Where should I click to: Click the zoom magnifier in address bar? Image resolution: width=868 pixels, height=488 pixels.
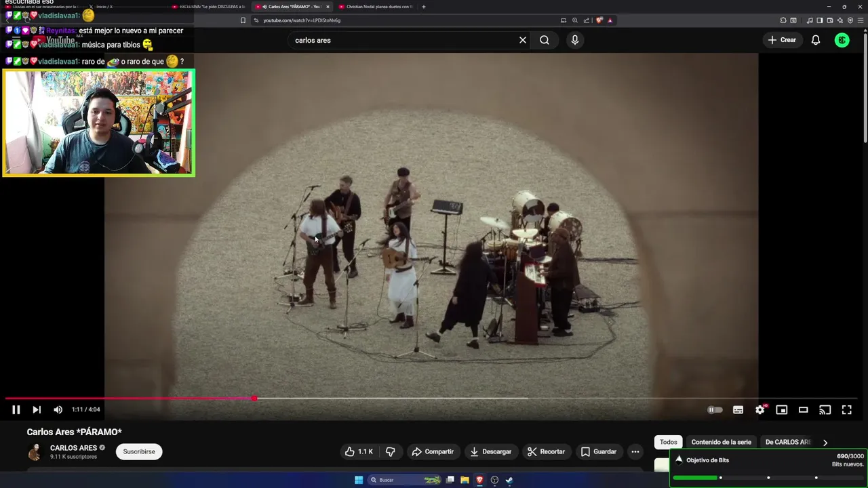(575, 20)
